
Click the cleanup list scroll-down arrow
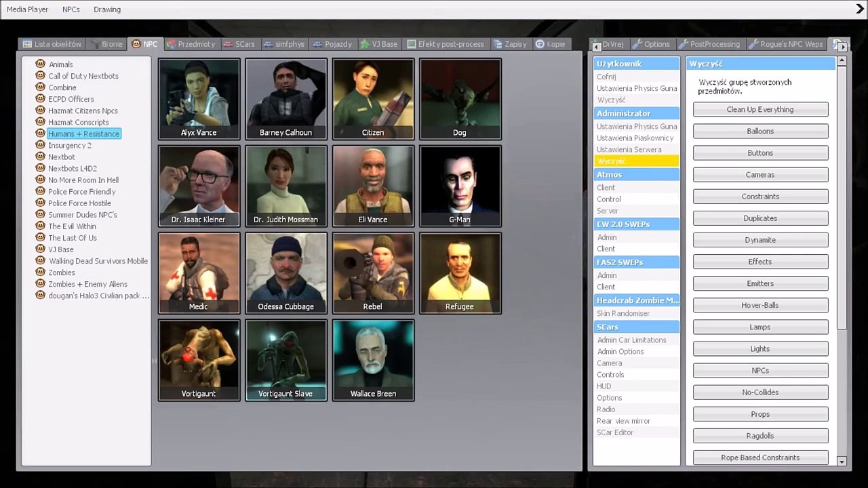(842, 462)
